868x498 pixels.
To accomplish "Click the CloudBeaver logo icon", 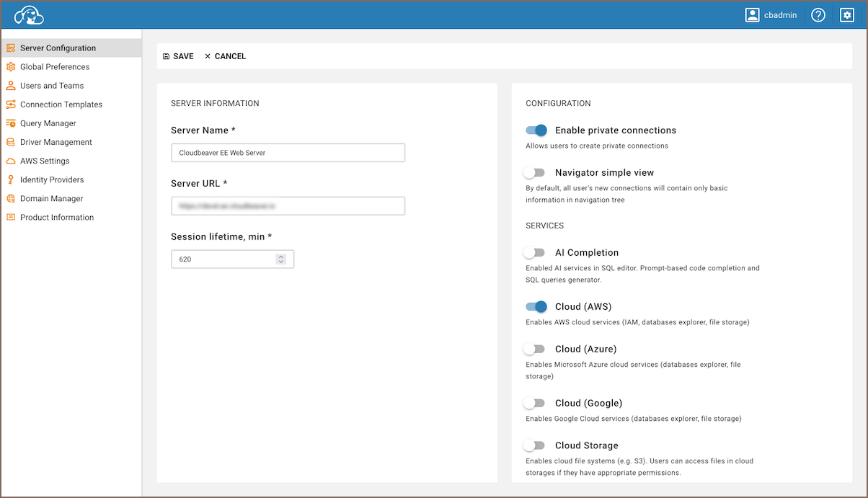I will 29,15.
